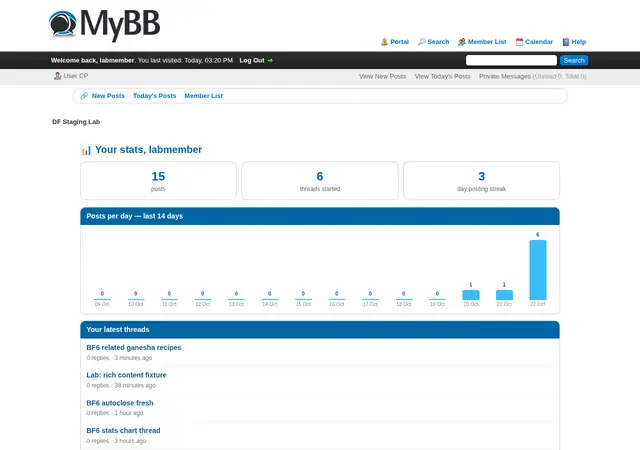Click the blue Search button
This screenshot has height=450, width=640.
574,60
